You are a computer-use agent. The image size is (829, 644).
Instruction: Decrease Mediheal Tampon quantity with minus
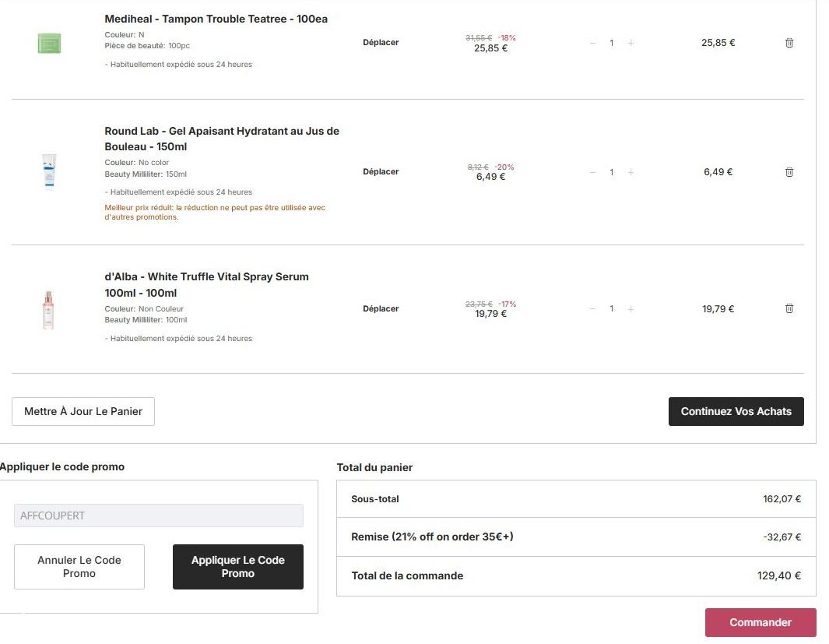tap(592, 43)
